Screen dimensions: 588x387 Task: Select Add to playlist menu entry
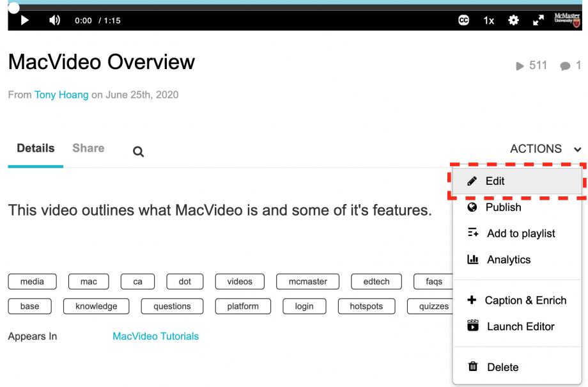pyautogui.click(x=517, y=233)
